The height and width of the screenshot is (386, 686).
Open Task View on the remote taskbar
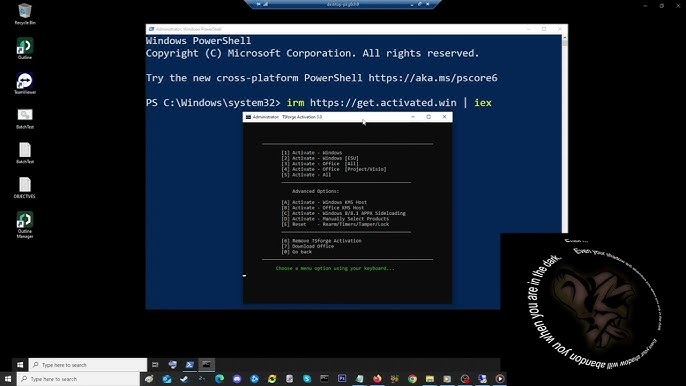point(155,365)
